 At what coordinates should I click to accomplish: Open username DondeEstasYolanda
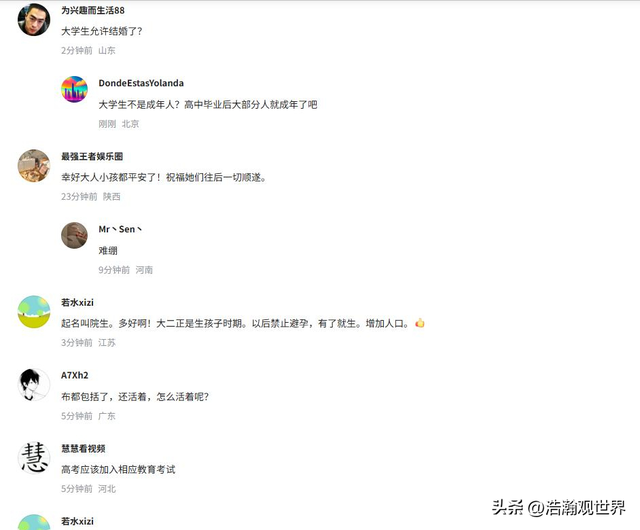click(x=141, y=83)
